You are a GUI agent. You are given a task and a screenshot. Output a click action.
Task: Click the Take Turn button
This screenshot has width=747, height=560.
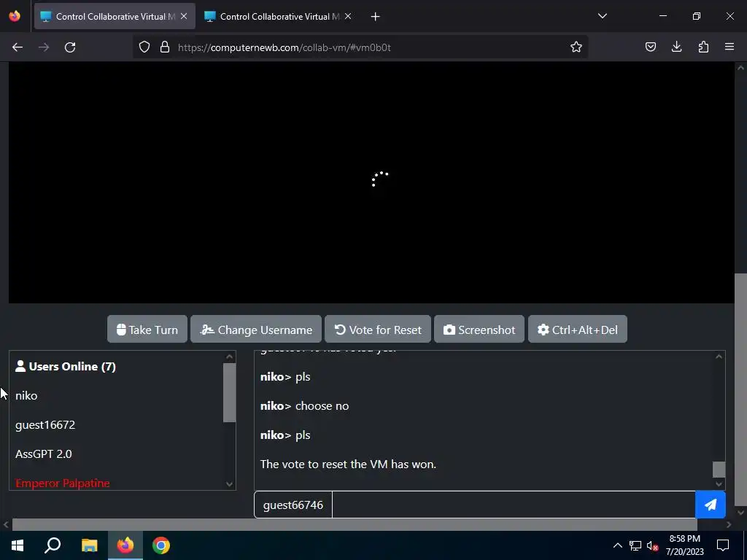point(147,329)
